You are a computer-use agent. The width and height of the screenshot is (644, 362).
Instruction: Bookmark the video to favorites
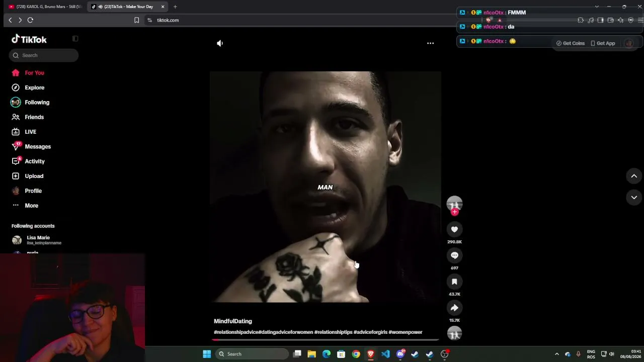pyautogui.click(x=454, y=282)
